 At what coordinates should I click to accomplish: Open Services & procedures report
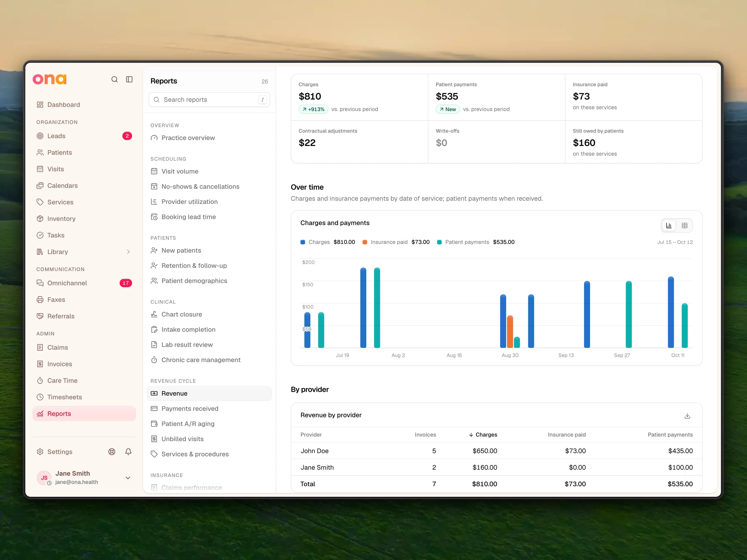[x=209, y=454]
